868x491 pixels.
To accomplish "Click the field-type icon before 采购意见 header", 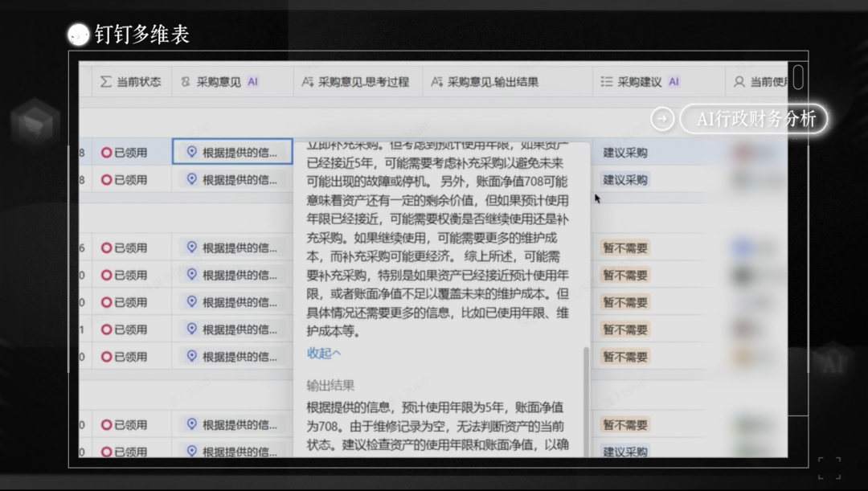I will coord(186,82).
